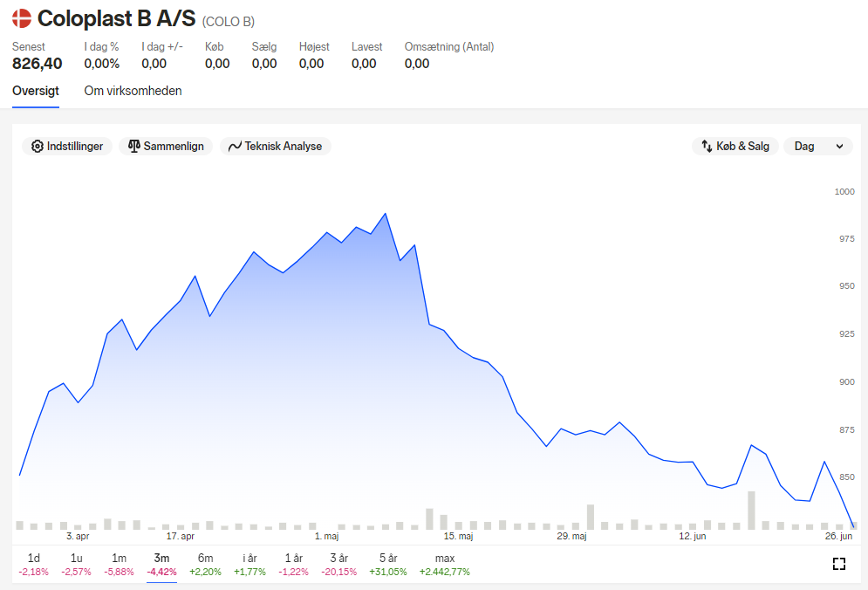Screen dimensions: 868x590
Task: Expand the Dag interval dropdown
Action: pos(817,147)
